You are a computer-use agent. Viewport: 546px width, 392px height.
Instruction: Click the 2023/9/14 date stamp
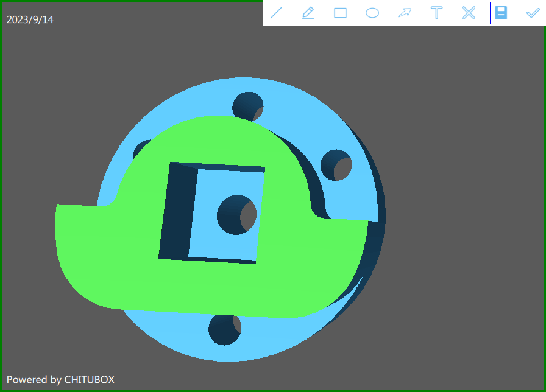point(30,19)
